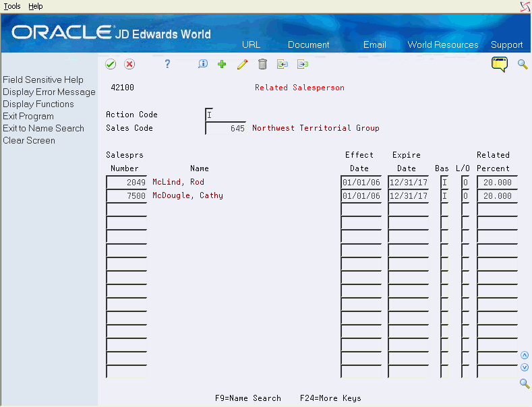Image resolution: width=532 pixels, height=407 pixels.
Task: Choose Exit Program
Action: (28, 117)
